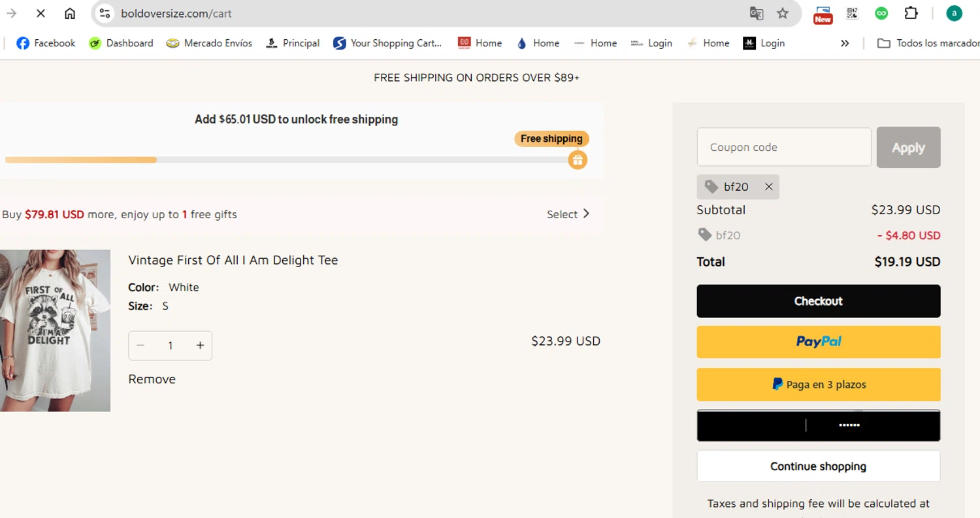Click the item price $23.99 USD

pyautogui.click(x=566, y=341)
